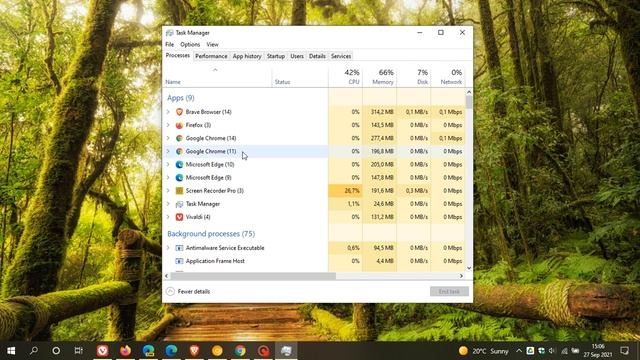Click the Task Manager process row icon
Image resolution: width=640 pixels, height=360 pixels.
pos(179,204)
